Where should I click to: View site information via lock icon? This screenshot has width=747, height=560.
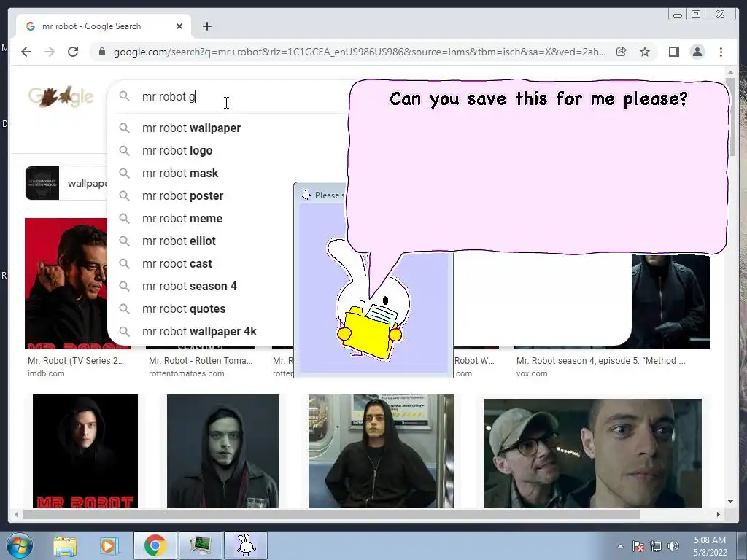102,52
